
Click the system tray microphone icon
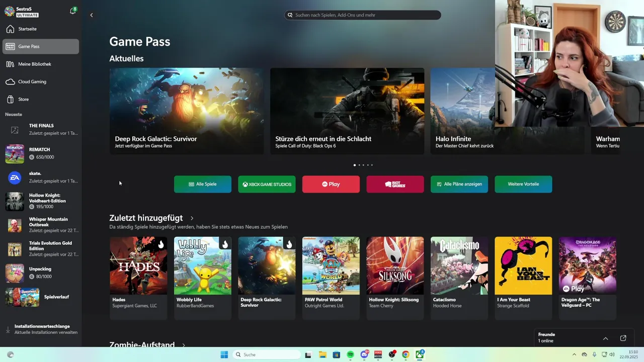(x=594, y=354)
